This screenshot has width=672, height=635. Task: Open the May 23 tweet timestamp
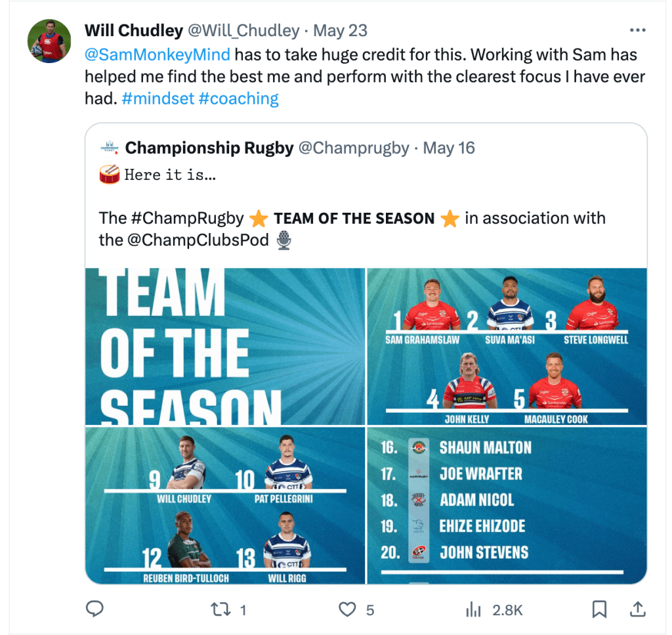pos(340,31)
